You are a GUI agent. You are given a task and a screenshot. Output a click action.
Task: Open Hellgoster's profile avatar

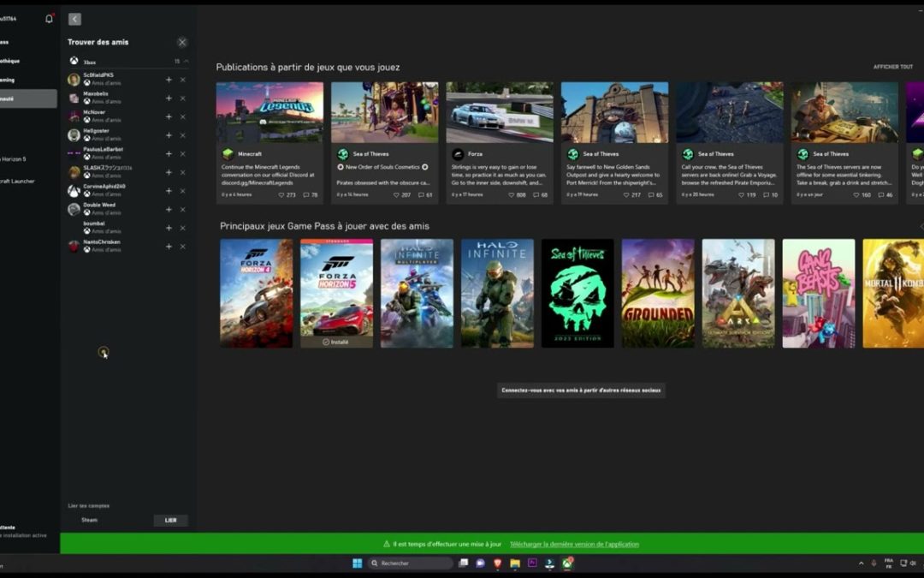click(x=74, y=135)
